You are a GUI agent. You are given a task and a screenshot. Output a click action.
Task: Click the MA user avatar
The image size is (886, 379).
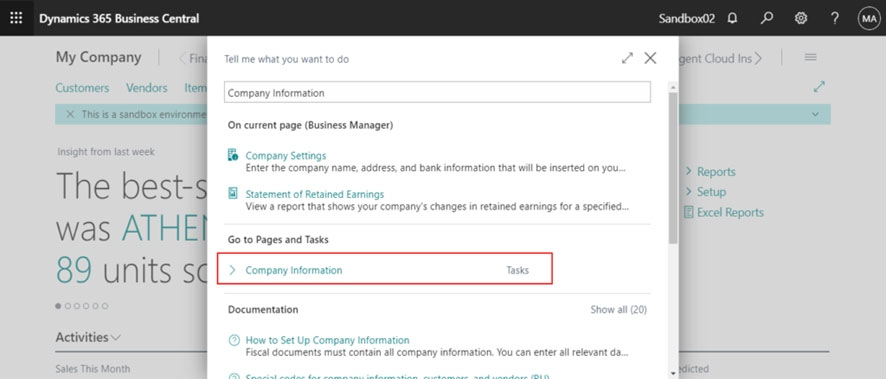[x=868, y=19]
